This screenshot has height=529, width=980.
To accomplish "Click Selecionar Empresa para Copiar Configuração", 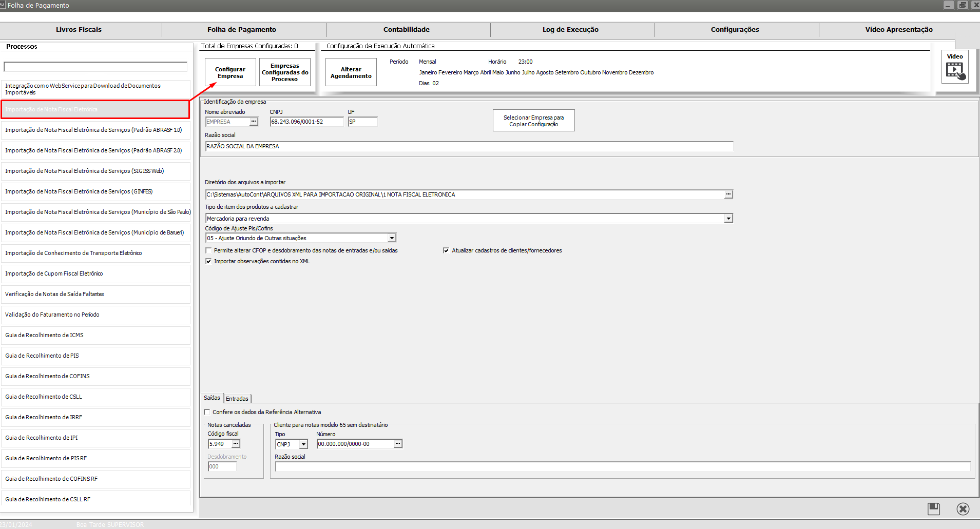I will tap(534, 121).
